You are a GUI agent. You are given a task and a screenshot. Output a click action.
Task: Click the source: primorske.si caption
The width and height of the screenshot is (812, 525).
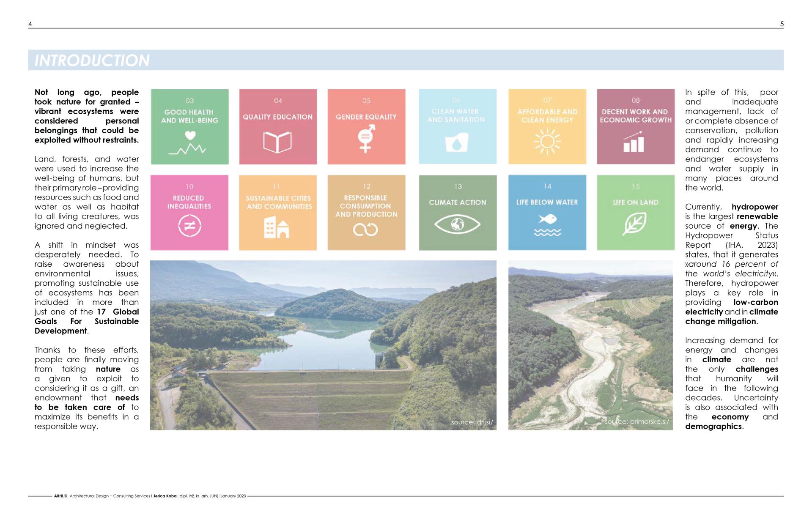tap(636, 421)
